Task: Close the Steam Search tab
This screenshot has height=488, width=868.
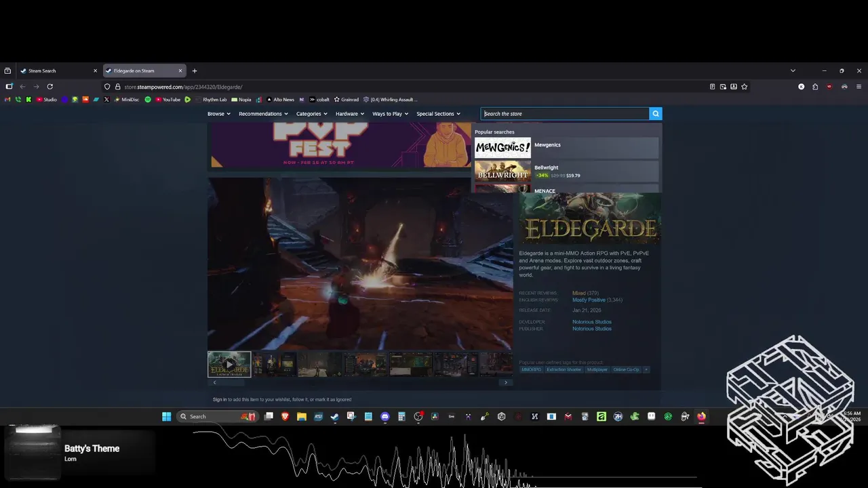Action: pyautogui.click(x=95, y=70)
